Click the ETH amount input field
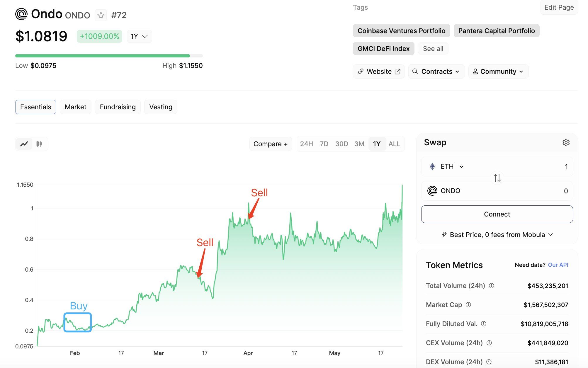Screen dimensions: 588x368 [542, 167]
